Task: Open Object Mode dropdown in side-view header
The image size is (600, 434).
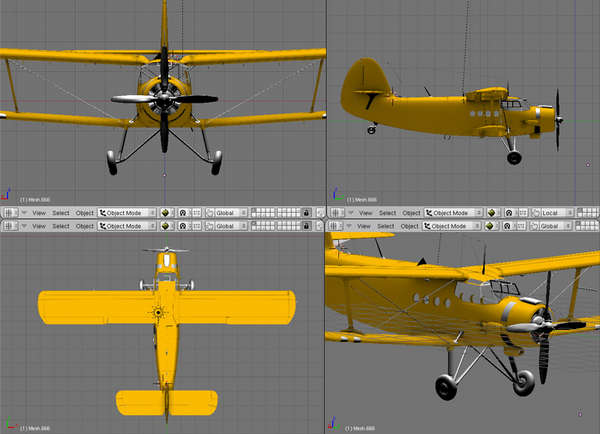Action: (454, 213)
